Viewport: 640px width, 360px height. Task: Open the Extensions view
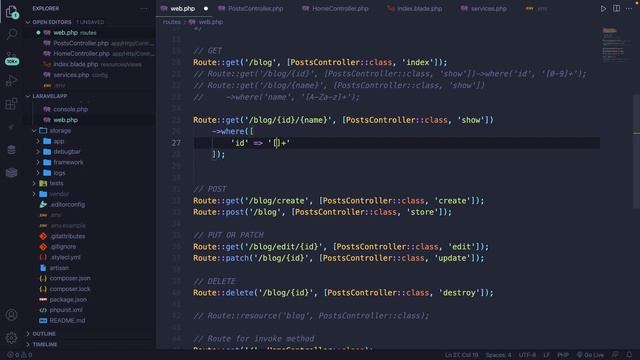point(11,104)
